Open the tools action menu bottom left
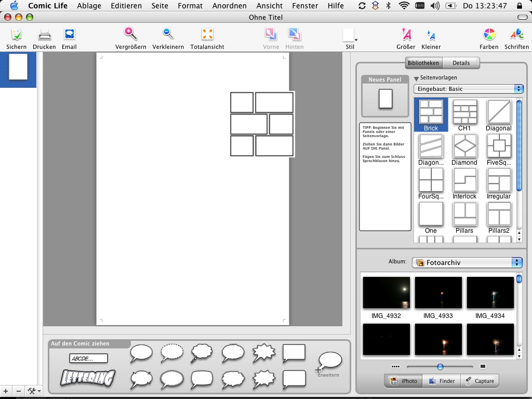 click(x=34, y=391)
